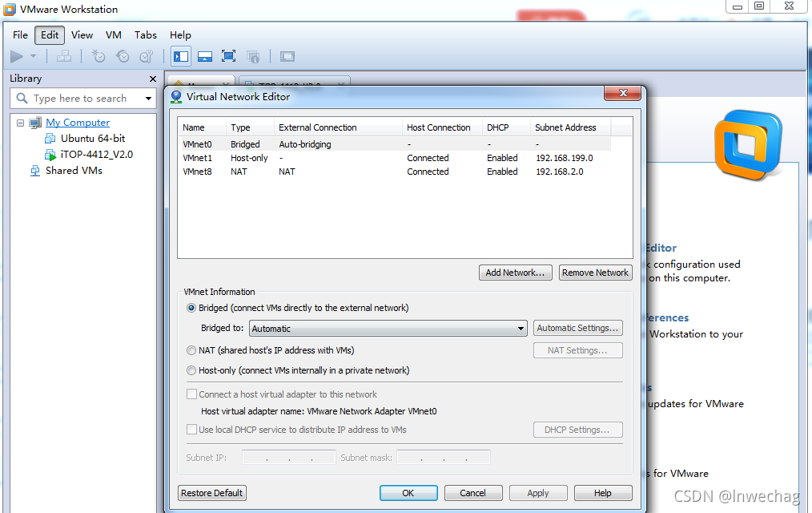Click the NAT Settings button
812x513 pixels.
click(578, 350)
